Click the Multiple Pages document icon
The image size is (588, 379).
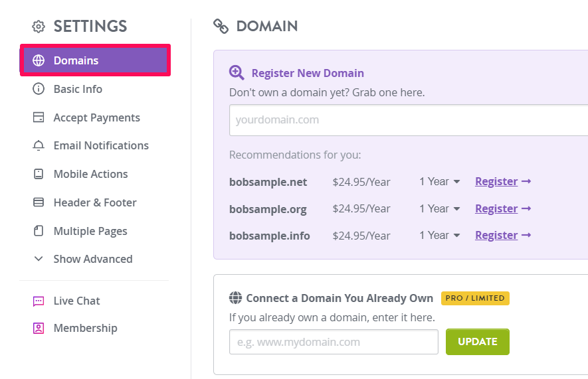(x=39, y=231)
